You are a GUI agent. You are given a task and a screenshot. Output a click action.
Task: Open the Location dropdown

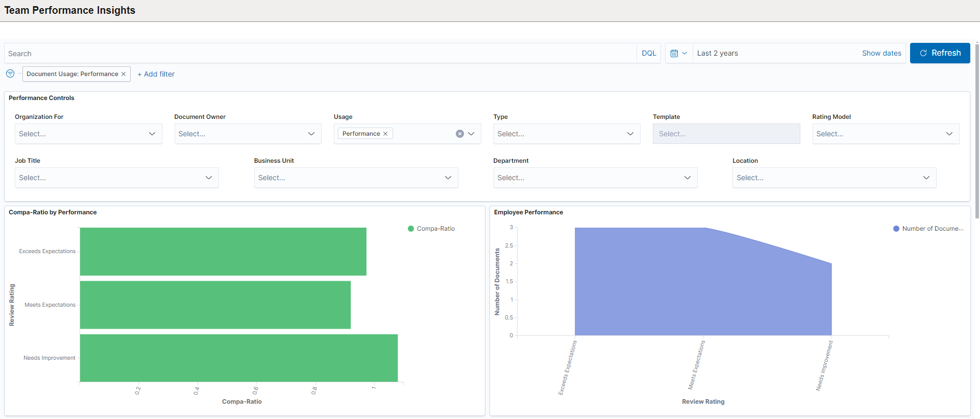tap(834, 178)
